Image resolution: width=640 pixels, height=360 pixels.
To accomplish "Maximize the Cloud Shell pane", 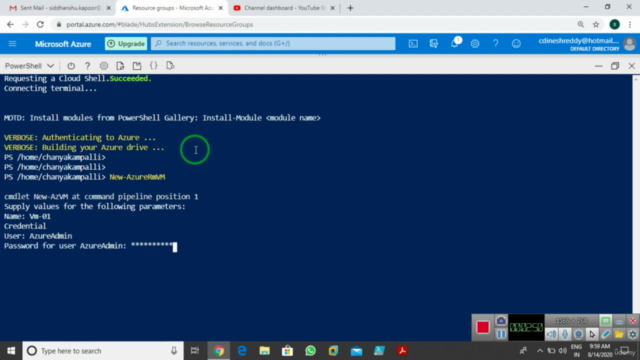I will pos(615,66).
